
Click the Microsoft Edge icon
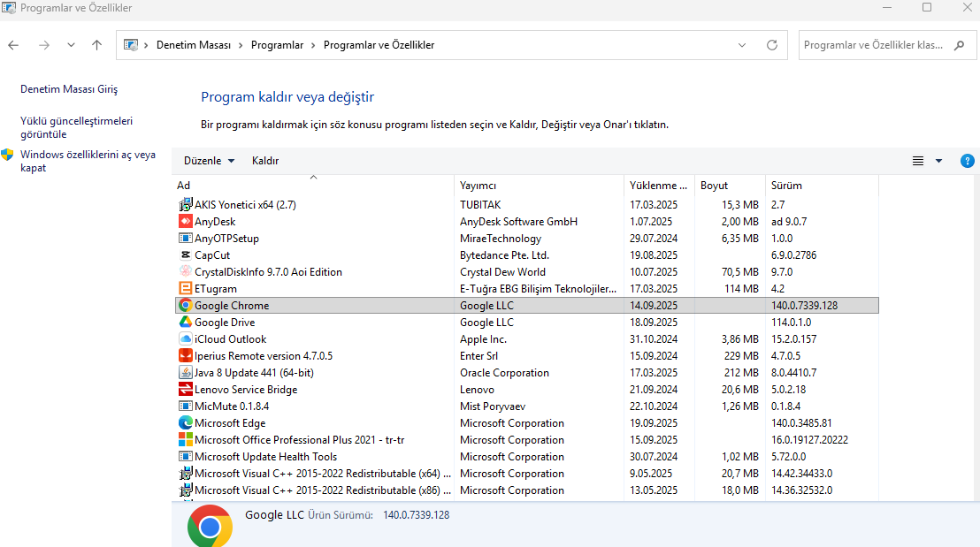[x=185, y=423]
